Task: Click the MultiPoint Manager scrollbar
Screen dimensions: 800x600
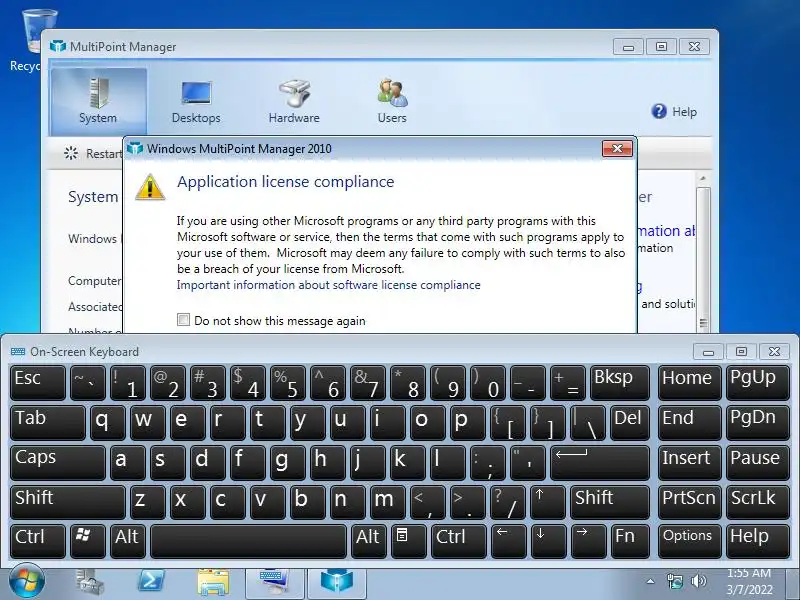Action: tap(703, 253)
